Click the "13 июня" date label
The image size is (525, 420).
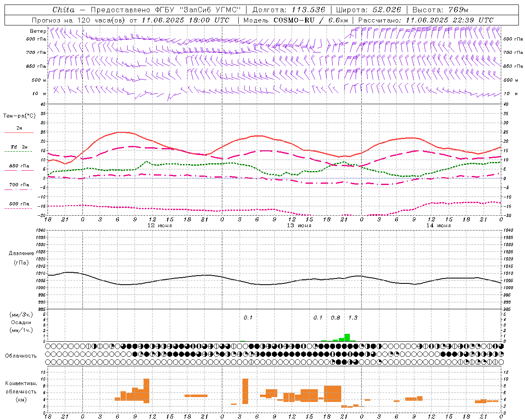coord(299,226)
